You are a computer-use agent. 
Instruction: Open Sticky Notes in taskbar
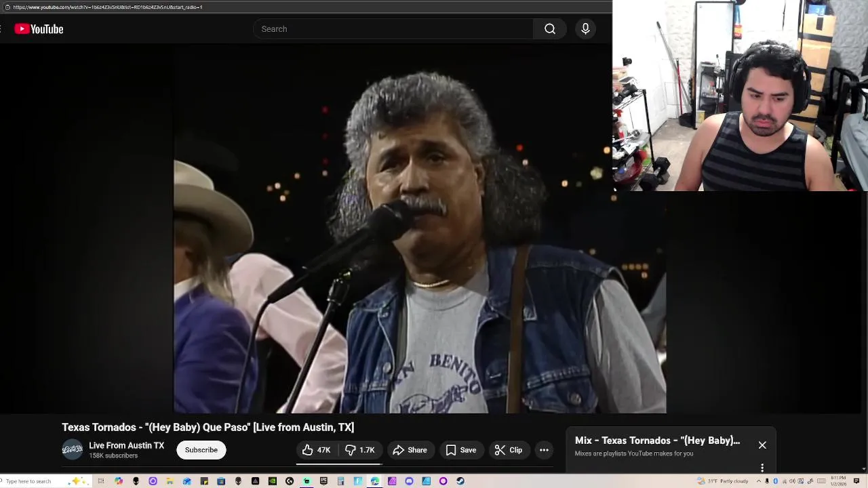(x=204, y=481)
